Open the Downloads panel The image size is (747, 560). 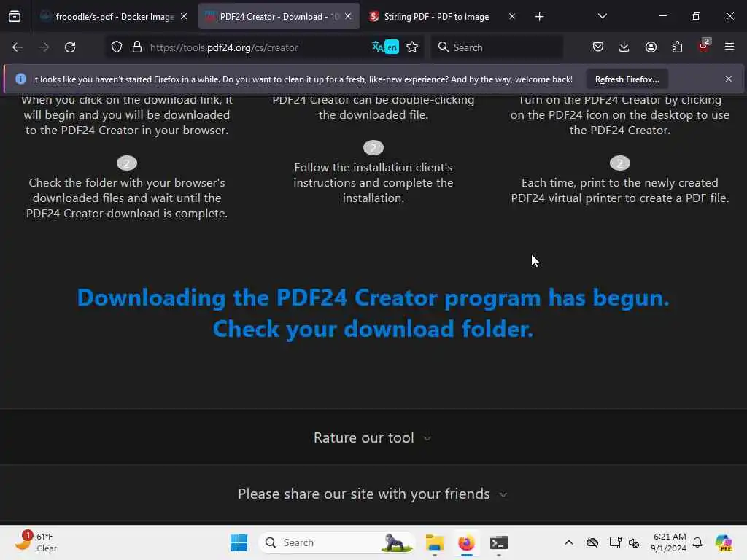(x=624, y=47)
